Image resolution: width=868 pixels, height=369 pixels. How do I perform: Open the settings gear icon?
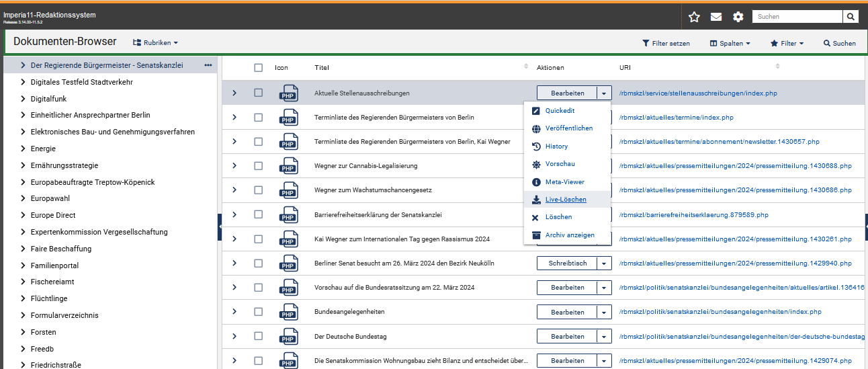[738, 17]
